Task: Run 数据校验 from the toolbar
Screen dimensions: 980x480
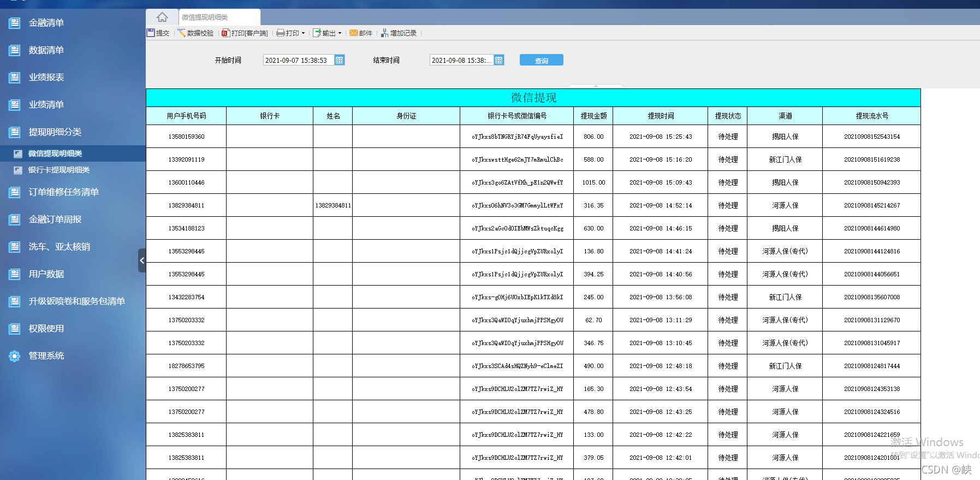Action: [195, 33]
